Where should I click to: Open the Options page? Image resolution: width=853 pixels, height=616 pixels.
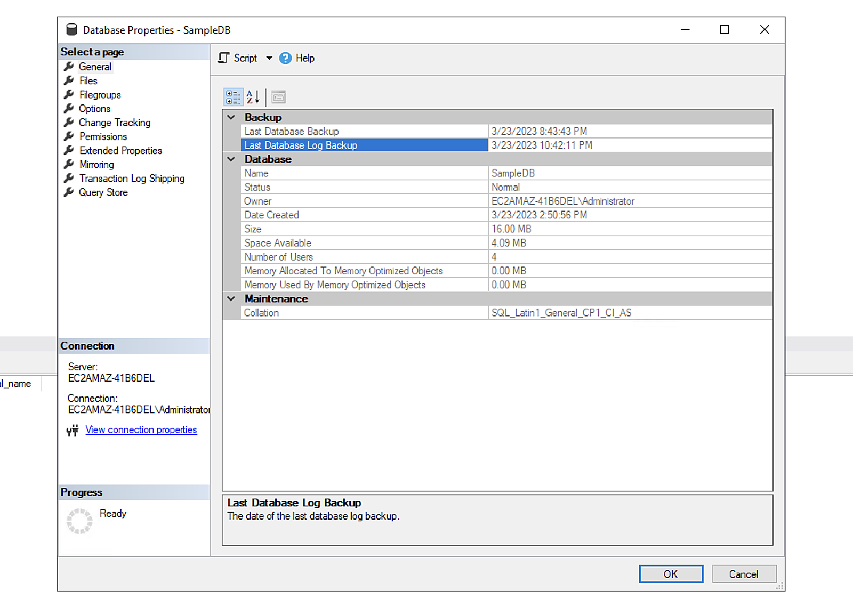95,109
